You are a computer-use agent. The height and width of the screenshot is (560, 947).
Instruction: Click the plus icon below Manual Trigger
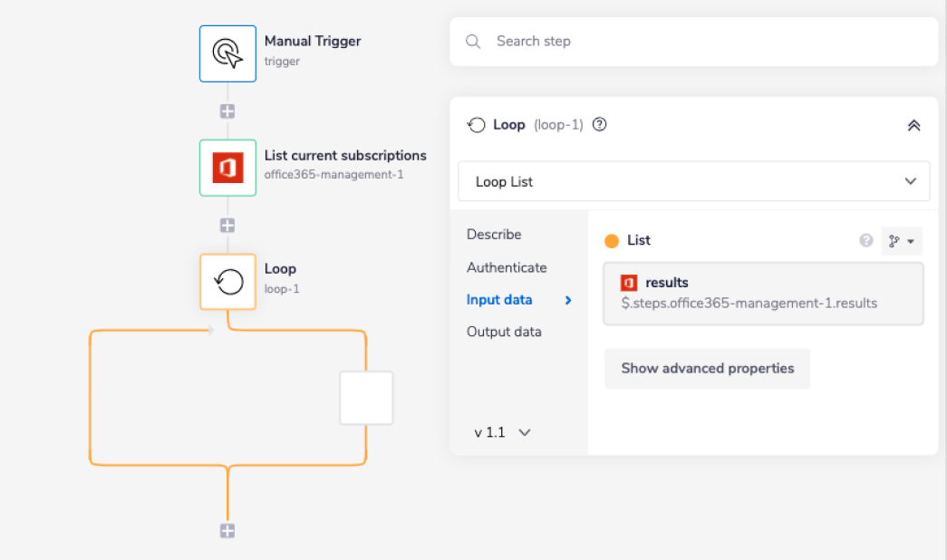(x=227, y=111)
